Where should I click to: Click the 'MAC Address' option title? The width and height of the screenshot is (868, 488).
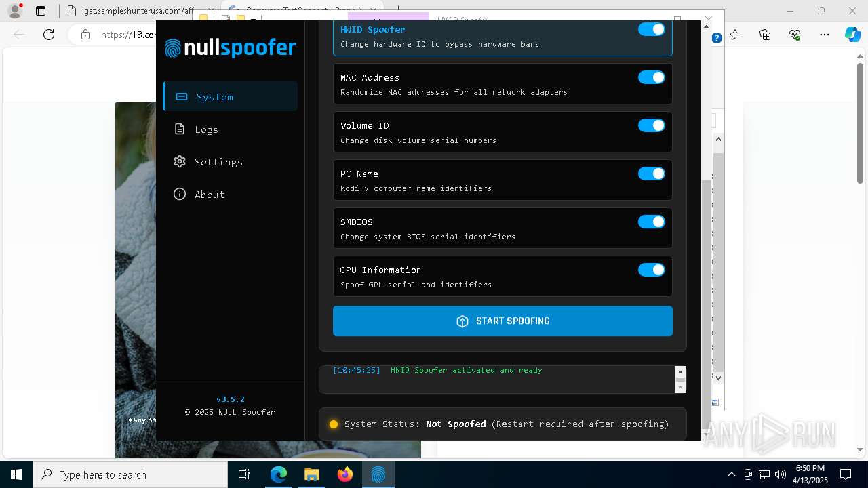pos(370,77)
